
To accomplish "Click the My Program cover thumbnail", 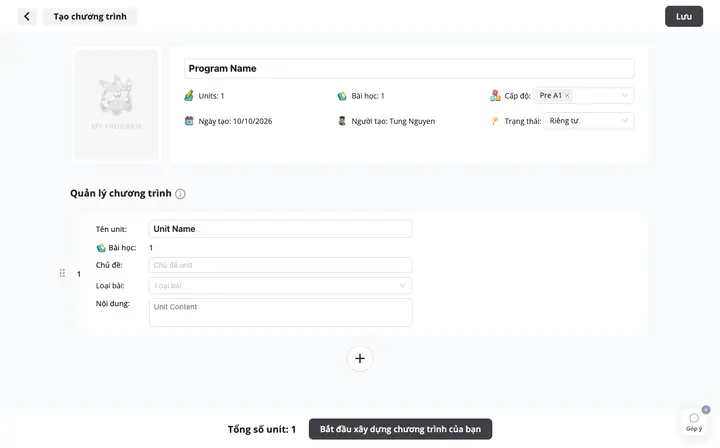I will (117, 105).
